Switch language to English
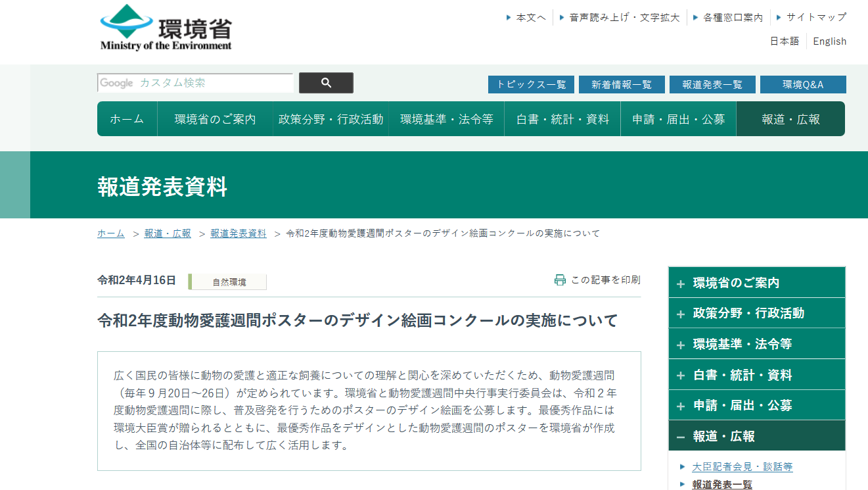Screen dimensions: 868x490 [829, 41]
